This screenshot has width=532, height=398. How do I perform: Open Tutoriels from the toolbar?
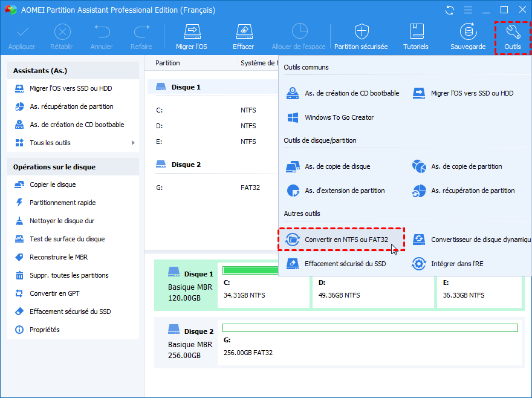pyautogui.click(x=416, y=38)
